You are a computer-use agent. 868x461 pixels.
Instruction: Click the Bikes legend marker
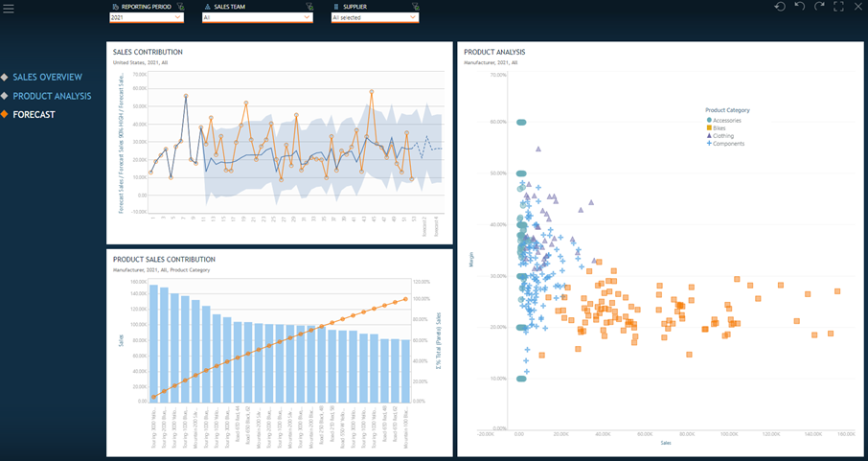click(x=709, y=128)
